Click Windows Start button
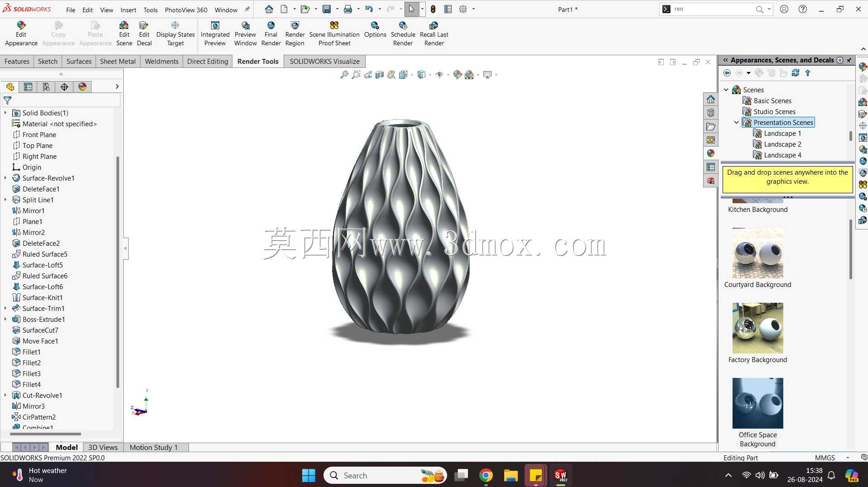The height and width of the screenshot is (487, 868). tap(309, 475)
